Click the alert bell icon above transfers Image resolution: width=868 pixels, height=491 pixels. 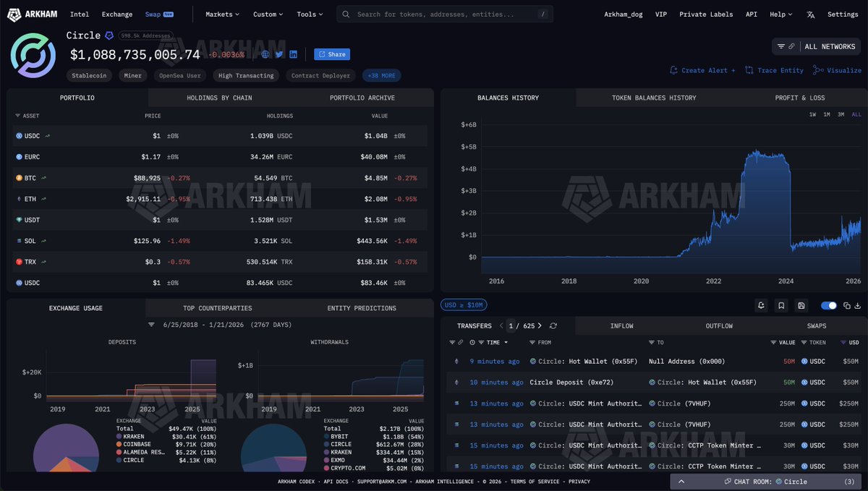tap(761, 306)
